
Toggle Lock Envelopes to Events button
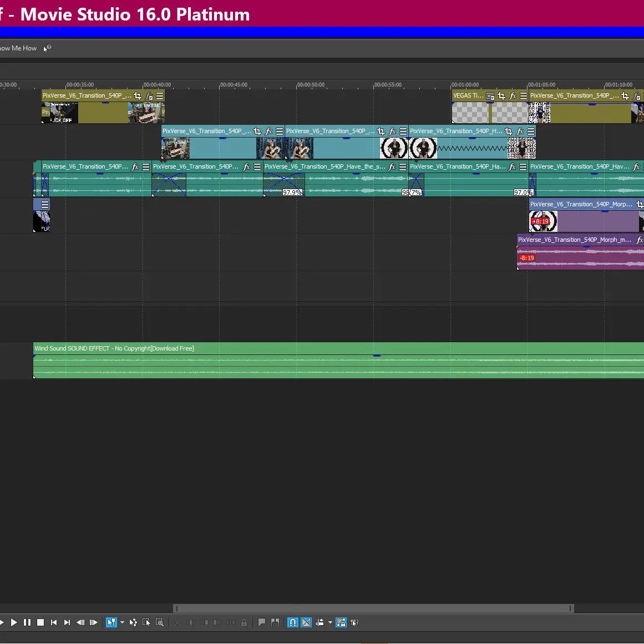pos(341,622)
